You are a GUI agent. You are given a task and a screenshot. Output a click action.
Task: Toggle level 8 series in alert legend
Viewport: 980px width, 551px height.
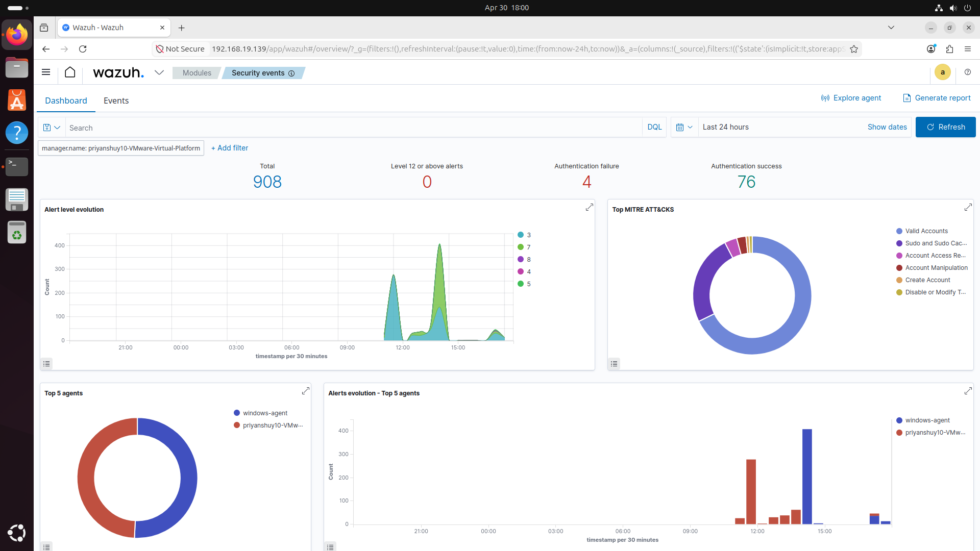524,259
